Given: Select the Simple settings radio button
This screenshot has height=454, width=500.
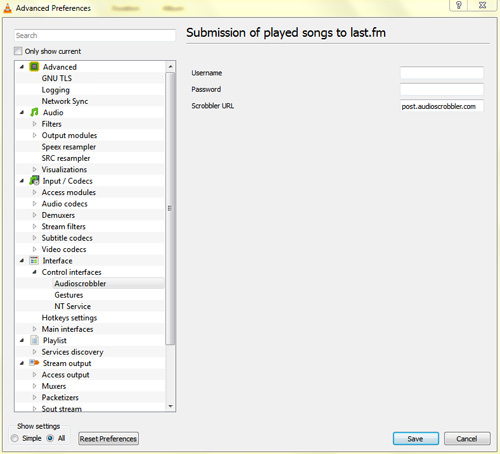Looking at the screenshot, I should pos(14,438).
